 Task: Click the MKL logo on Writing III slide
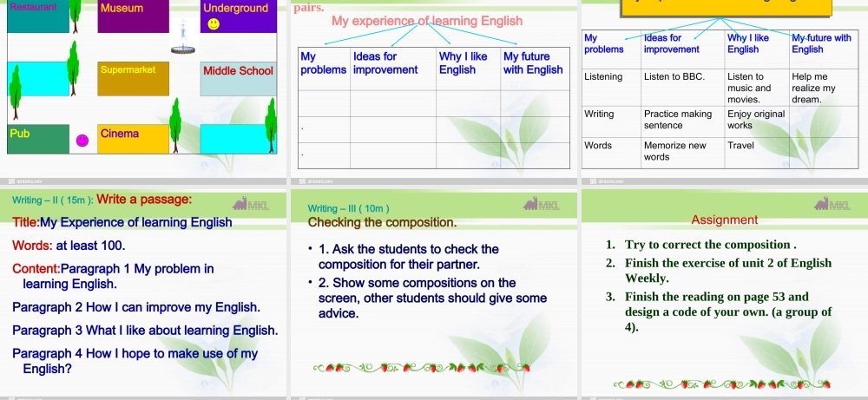point(541,204)
